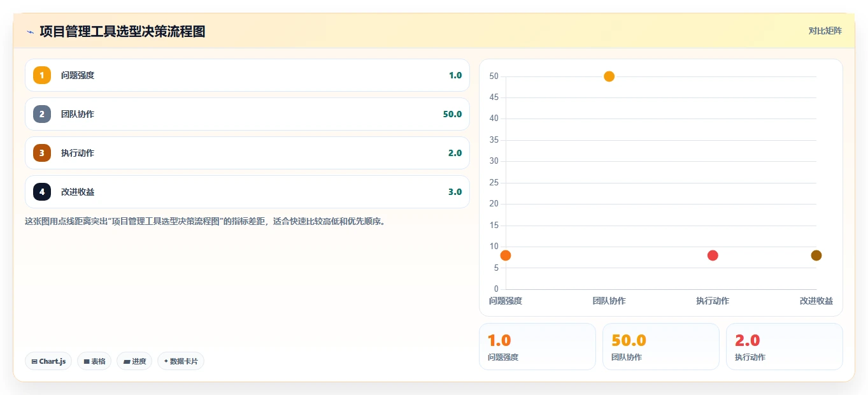Select the 问题强度 list row
The height and width of the screenshot is (395, 868).
pyautogui.click(x=247, y=75)
